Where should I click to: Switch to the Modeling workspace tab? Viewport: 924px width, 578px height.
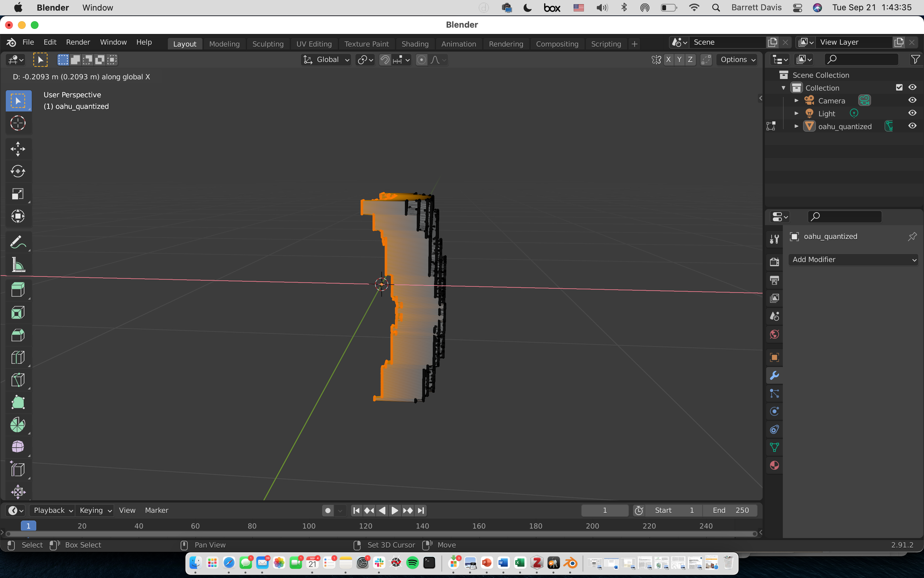pos(224,44)
